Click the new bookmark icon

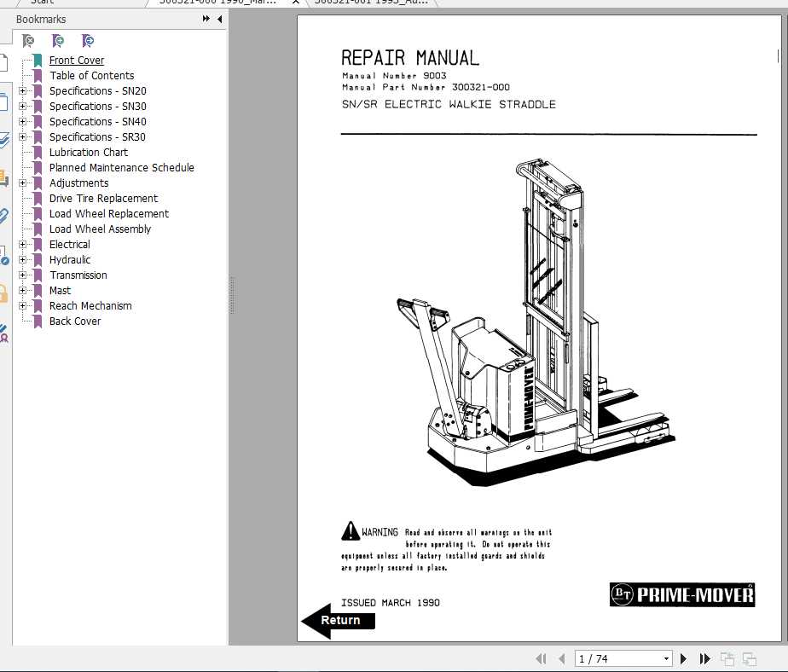click(57, 40)
